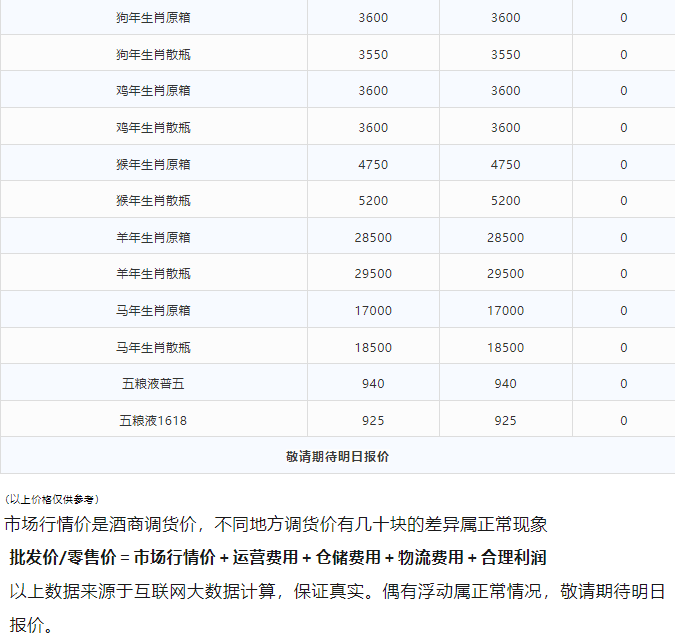Click the 0 change value in 狗年生肖原箱 row
Screen dimensions: 675x640
(x=624, y=18)
